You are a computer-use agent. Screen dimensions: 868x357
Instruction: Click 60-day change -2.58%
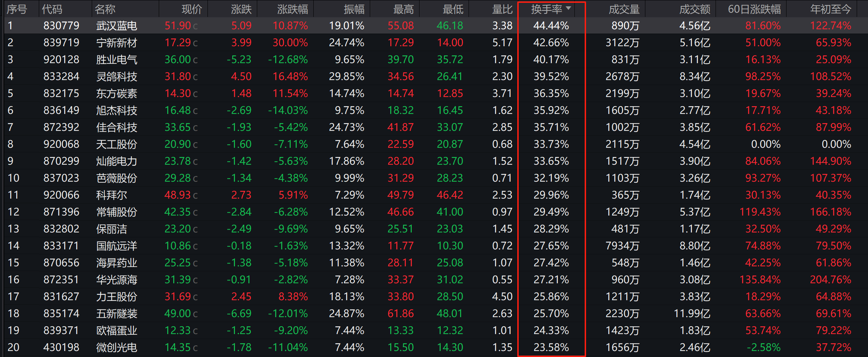tap(764, 347)
